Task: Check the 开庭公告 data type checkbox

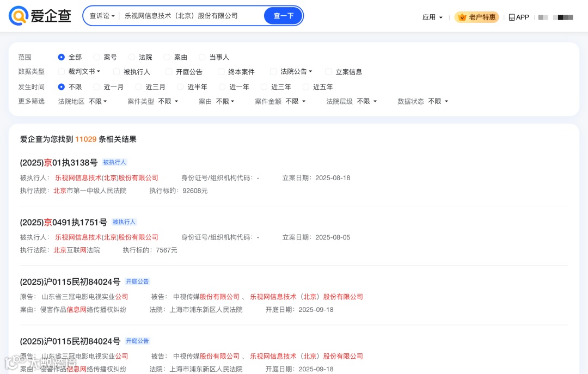Action: [169, 72]
